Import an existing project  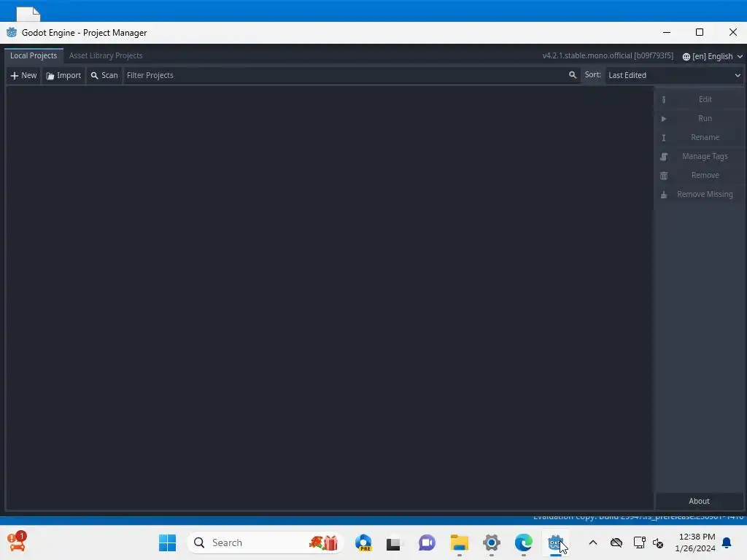click(63, 75)
